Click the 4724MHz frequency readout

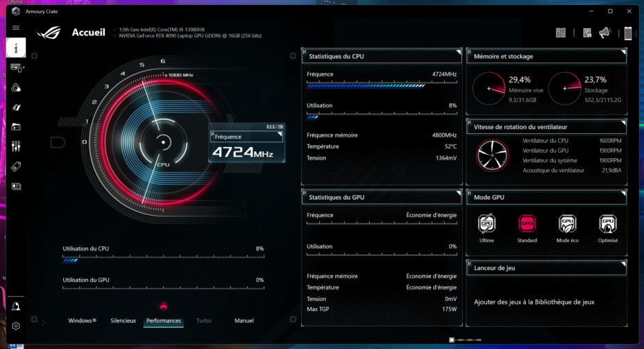[x=243, y=153]
